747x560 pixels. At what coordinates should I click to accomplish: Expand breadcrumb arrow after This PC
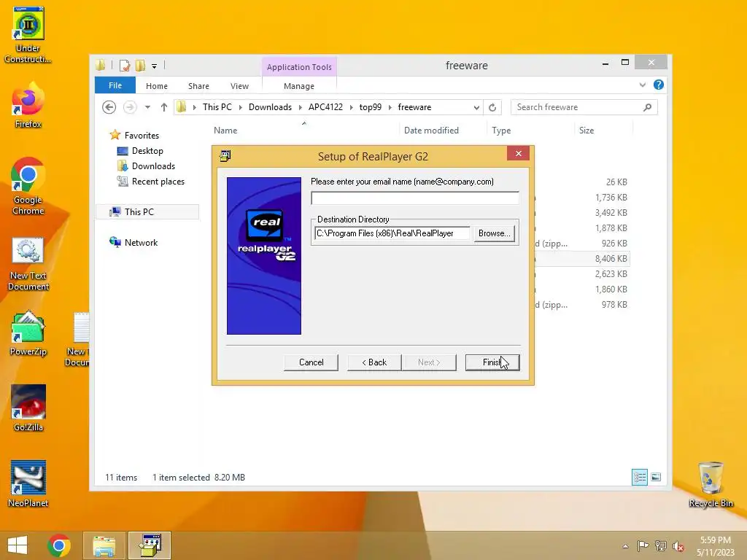240,107
